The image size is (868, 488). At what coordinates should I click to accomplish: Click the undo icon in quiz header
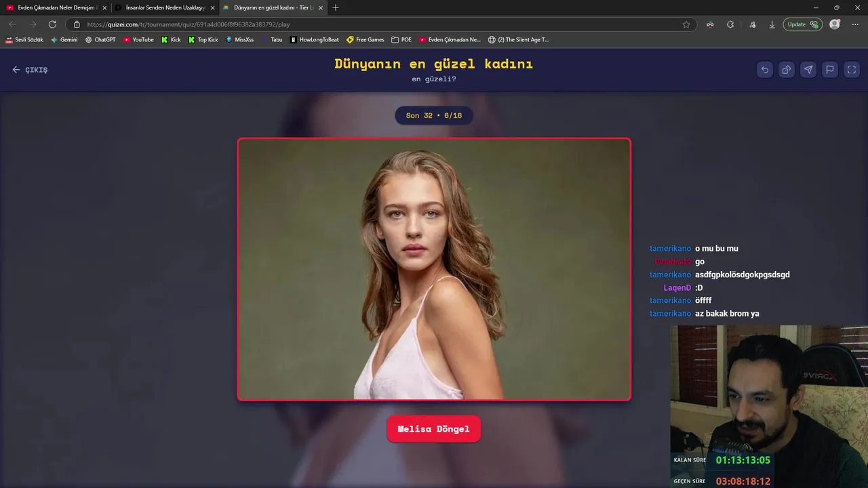pyautogui.click(x=765, y=69)
